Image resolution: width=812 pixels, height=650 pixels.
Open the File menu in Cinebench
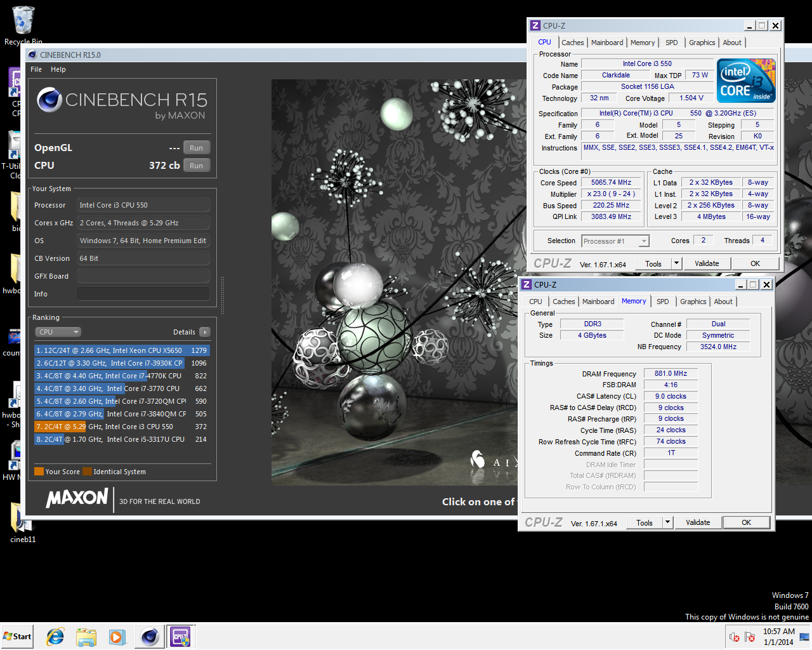(36, 69)
